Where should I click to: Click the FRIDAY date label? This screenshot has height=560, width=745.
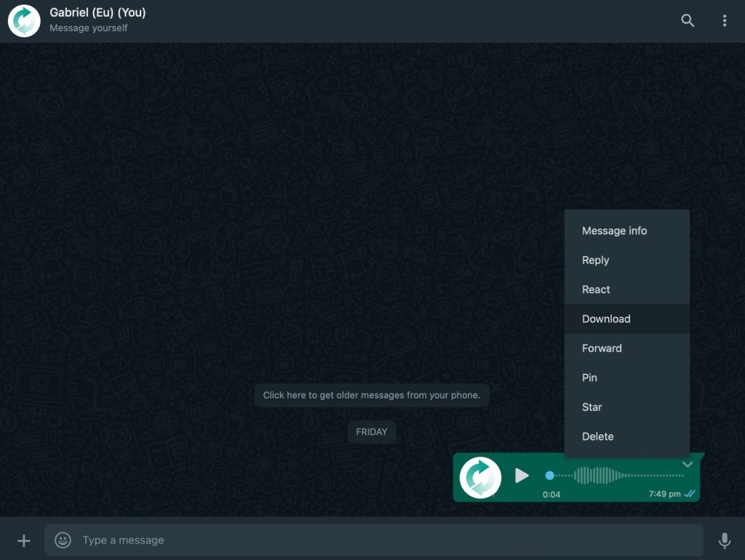[372, 432]
